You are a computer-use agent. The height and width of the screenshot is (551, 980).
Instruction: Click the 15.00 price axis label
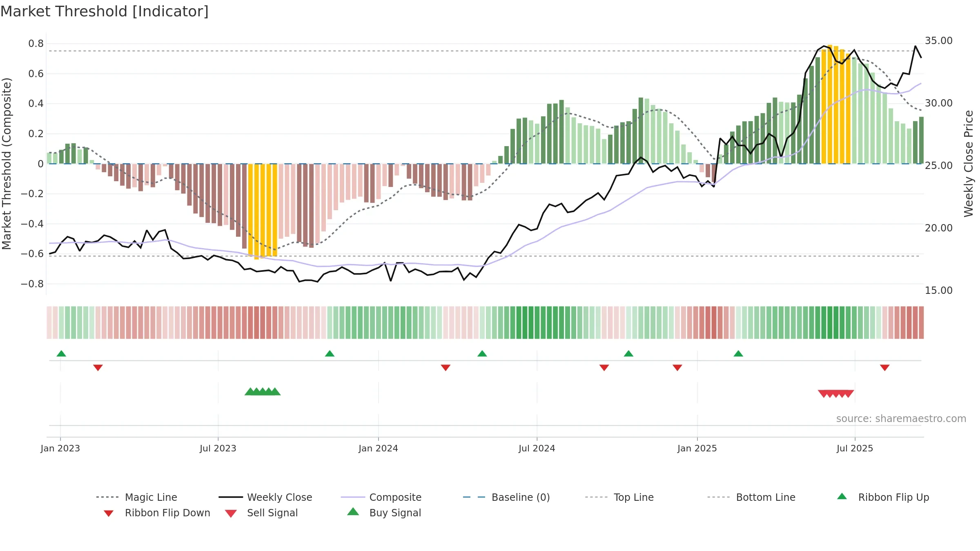(939, 291)
